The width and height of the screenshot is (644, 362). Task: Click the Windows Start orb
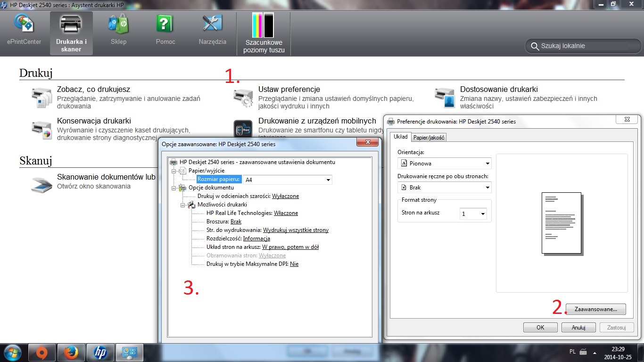[x=13, y=353]
